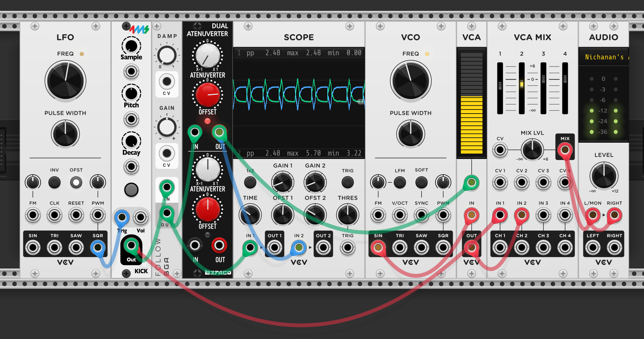Screen dimensions: 644x339
Task: Toggle the VCO LFM button
Action: tap(400, 182)
